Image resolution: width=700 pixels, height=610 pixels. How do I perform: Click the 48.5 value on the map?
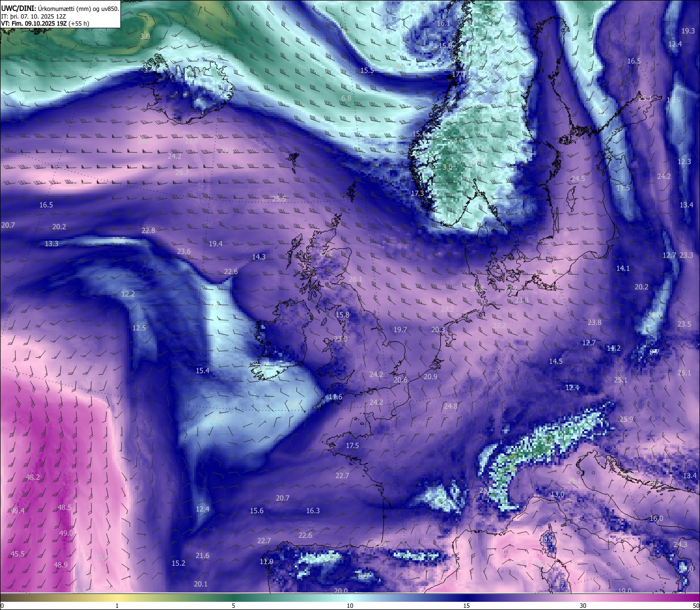click(x=65, y=507)
